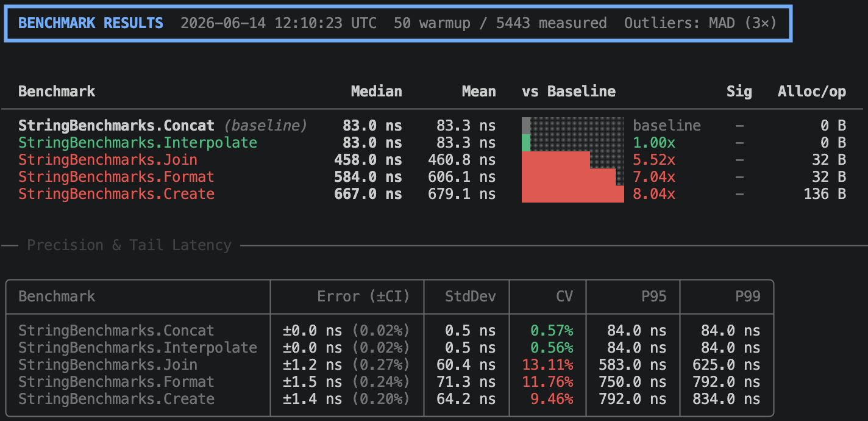Click the ±1.2 ns error value
Viewport: 868px width, 421px height.
coord(313,365)
